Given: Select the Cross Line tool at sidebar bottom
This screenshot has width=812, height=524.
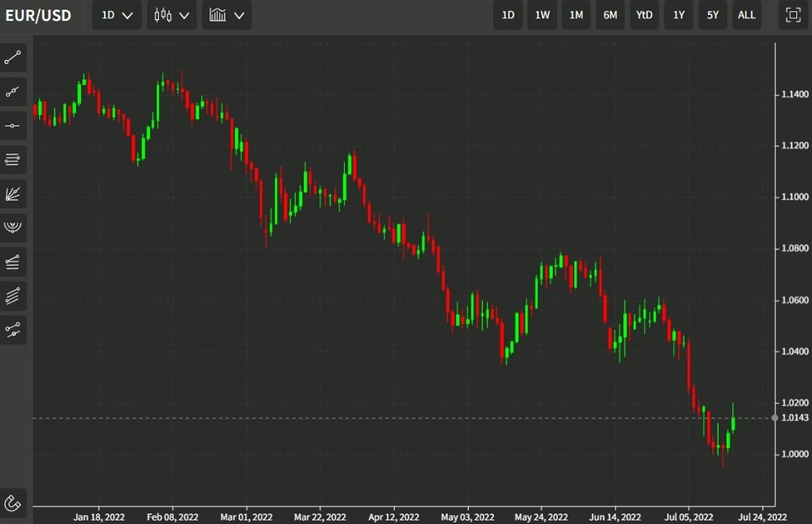Looking at the screenshot, I should tap(12, 329).
